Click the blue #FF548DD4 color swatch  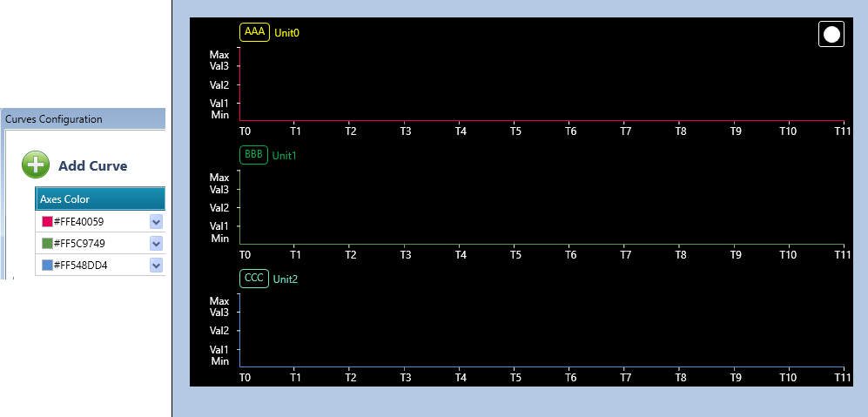pos(48,266)
